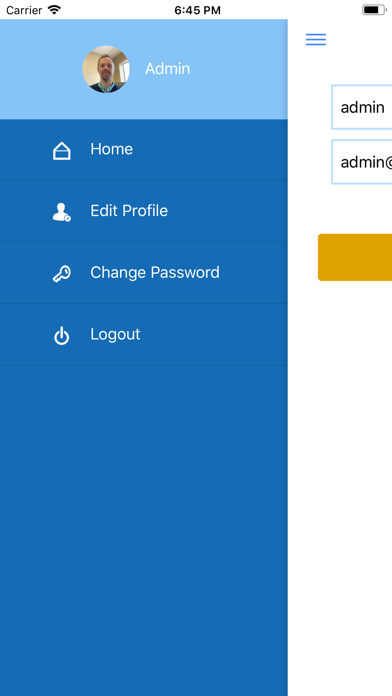Open the Home menu item
Image resolution: width=392 pixels, height=696 pixels.
coord(144,150)
